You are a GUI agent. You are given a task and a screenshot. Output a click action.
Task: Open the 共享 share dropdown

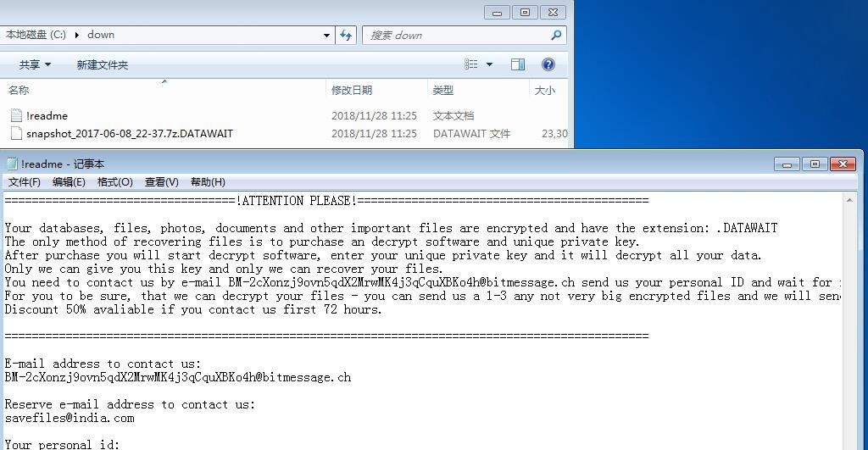click(35, 64)
